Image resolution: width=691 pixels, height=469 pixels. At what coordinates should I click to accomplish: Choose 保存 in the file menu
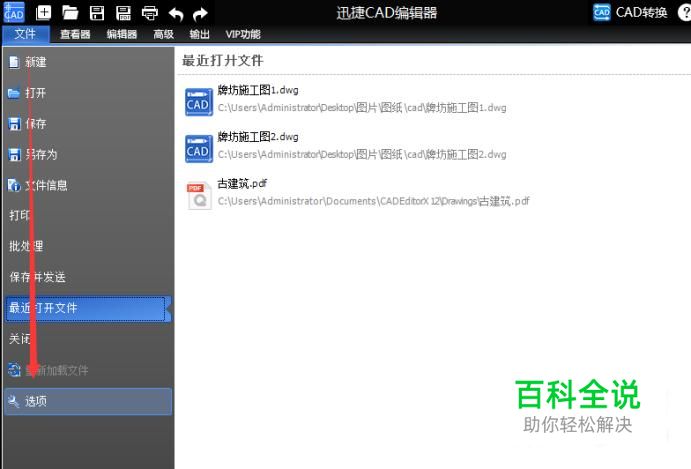88,124
